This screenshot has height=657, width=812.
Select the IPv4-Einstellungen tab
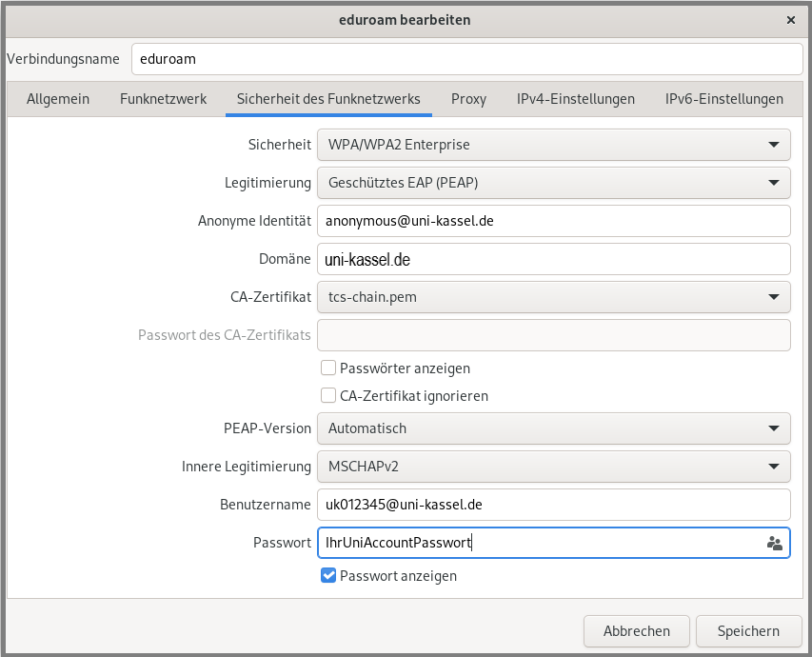575,99
